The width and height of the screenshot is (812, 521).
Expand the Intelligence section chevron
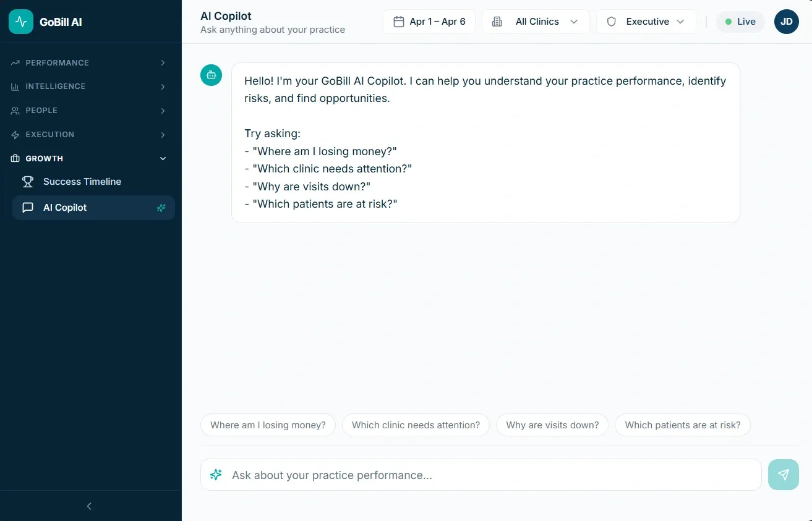tap(163, 87)
